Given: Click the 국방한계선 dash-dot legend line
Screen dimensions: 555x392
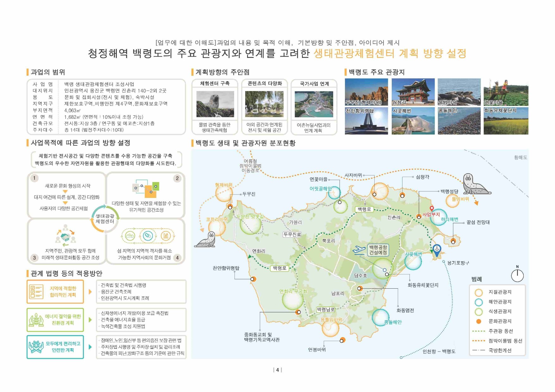Looking at the screenshot, I should pos(478,350).
